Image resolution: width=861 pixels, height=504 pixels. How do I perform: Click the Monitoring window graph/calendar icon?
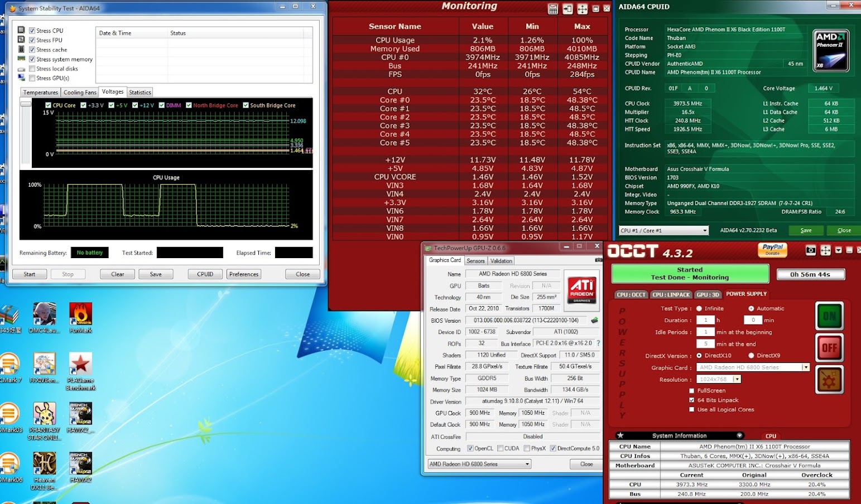click(553, 9)
